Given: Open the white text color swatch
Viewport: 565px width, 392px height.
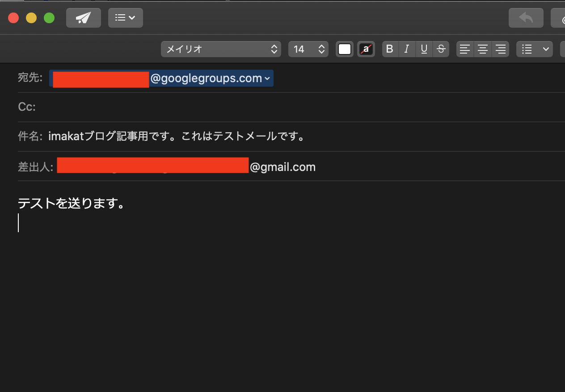Looking at the screenshot, I should click(345, 49).
